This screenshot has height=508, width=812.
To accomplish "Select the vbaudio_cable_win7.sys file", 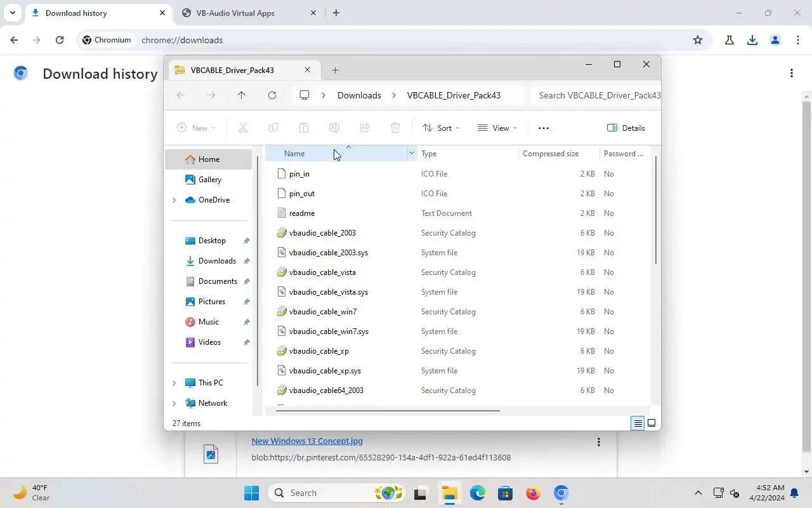I will [329, 331].
